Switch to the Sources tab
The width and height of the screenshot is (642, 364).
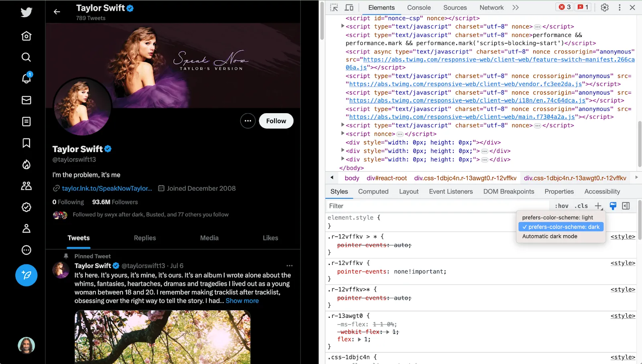tap(455, 8)
